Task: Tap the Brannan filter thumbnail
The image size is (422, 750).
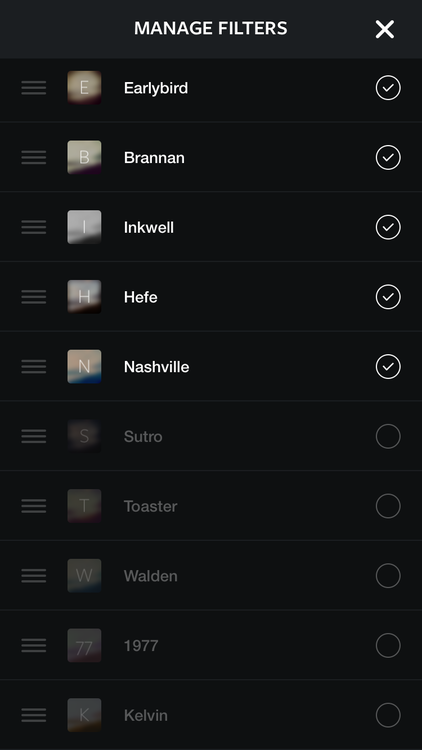Action: (84, 157)
